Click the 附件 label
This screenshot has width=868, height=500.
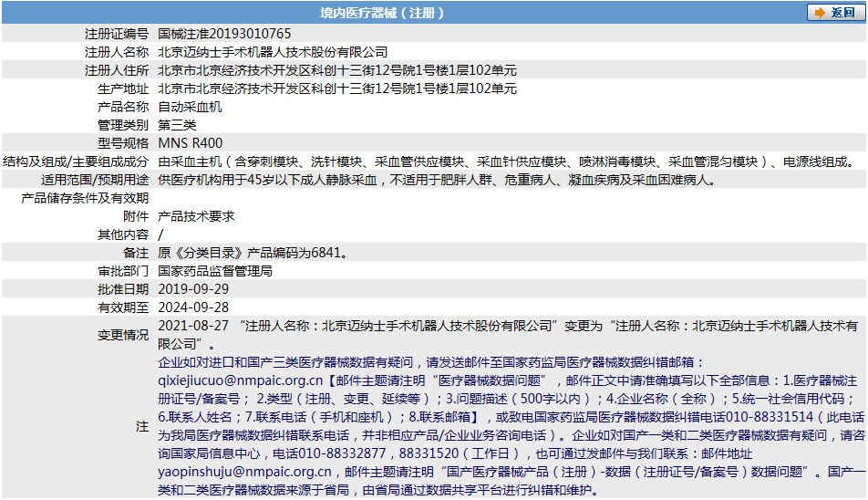pyautogui.click(x=136, y=216)
